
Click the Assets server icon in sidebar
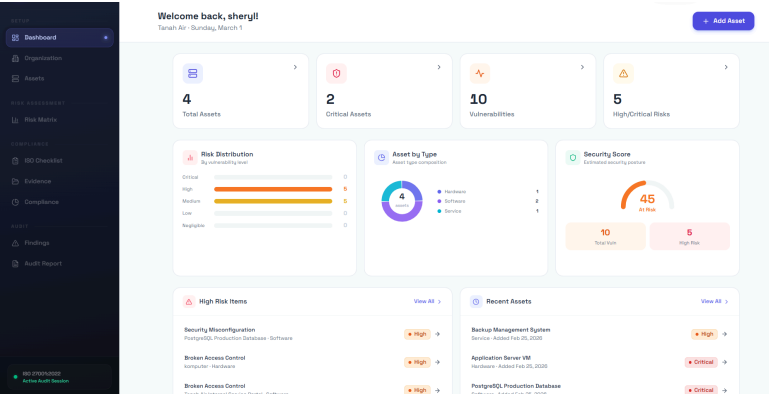click(15, 79)
